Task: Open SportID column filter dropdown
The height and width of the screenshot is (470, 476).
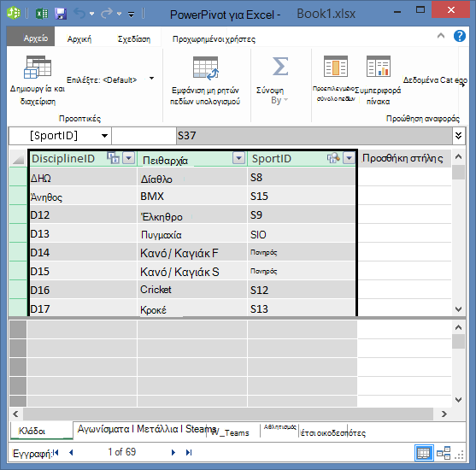Action: (350, 158)
